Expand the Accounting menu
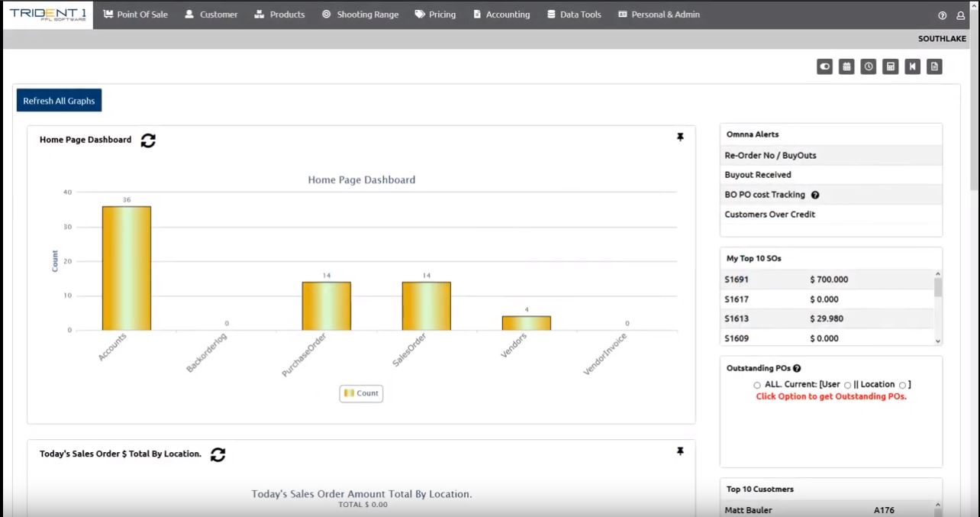 [501, 15]
